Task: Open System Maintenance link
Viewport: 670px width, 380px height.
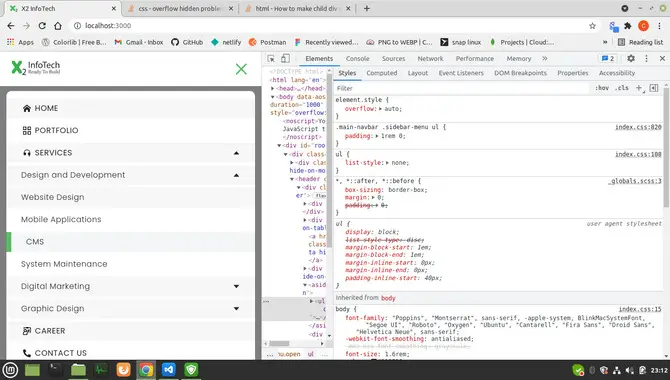Action: [64, 264]
